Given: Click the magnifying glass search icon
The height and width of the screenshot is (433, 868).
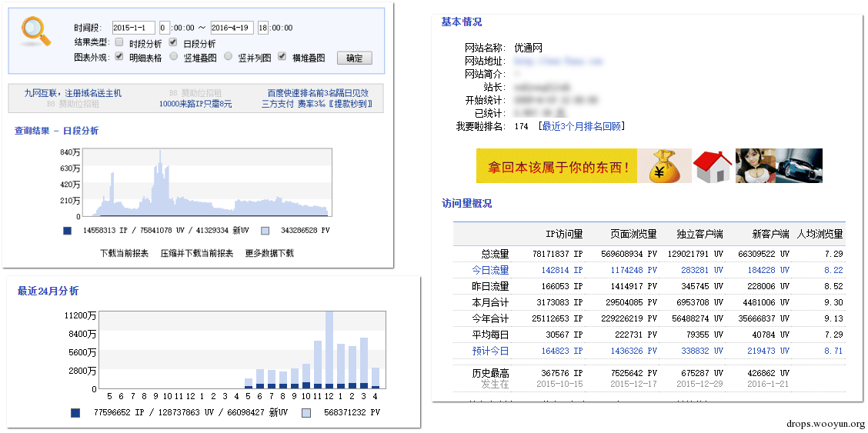Looking at the screenshot, I should [x=35, y=32].
